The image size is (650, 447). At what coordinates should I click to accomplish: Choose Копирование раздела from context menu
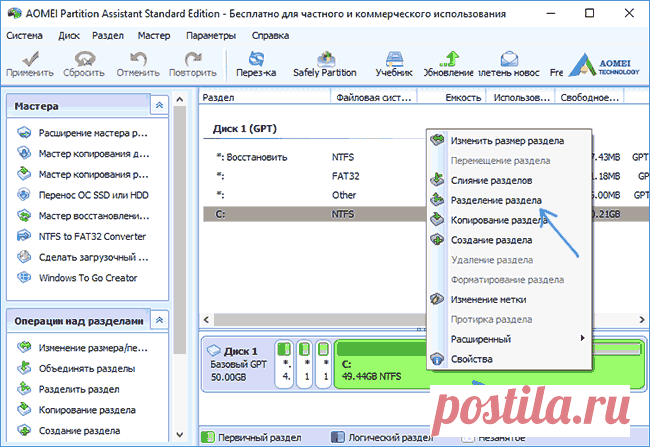pyautogui.click(x=509, y=220)
